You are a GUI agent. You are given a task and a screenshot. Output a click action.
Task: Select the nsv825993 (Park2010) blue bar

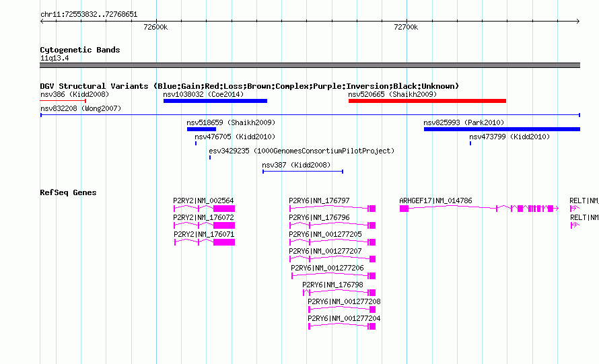[502, 129]
